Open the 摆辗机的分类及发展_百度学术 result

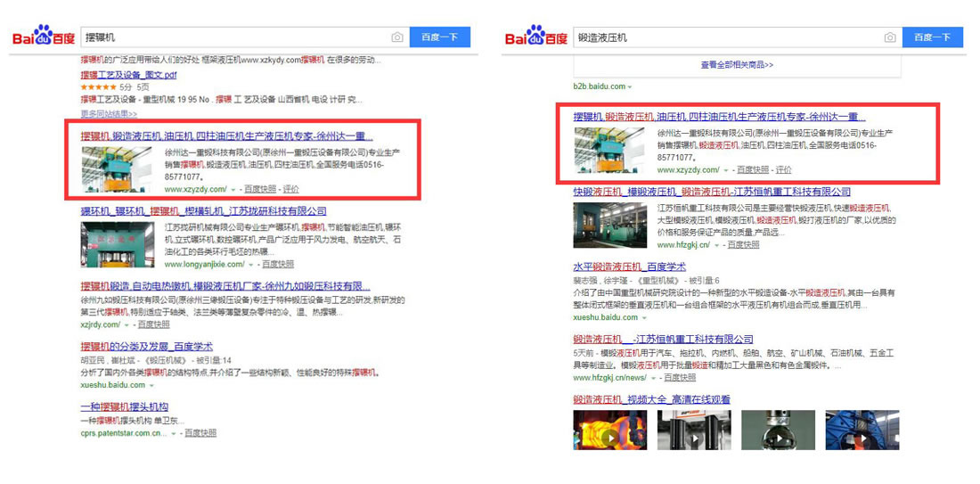tap(146, 346)
